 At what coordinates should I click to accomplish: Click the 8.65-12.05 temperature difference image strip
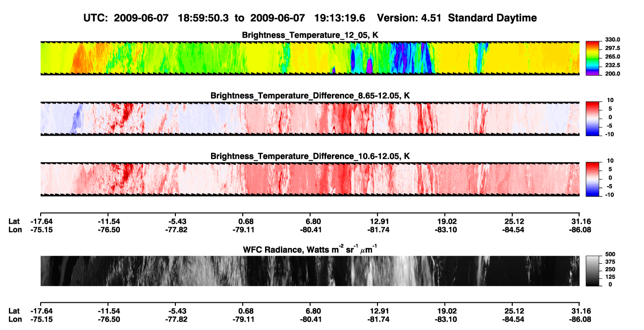point(310,119)
